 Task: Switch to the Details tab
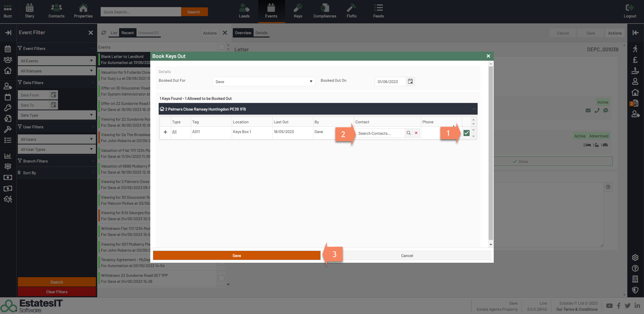click(261, 33)
